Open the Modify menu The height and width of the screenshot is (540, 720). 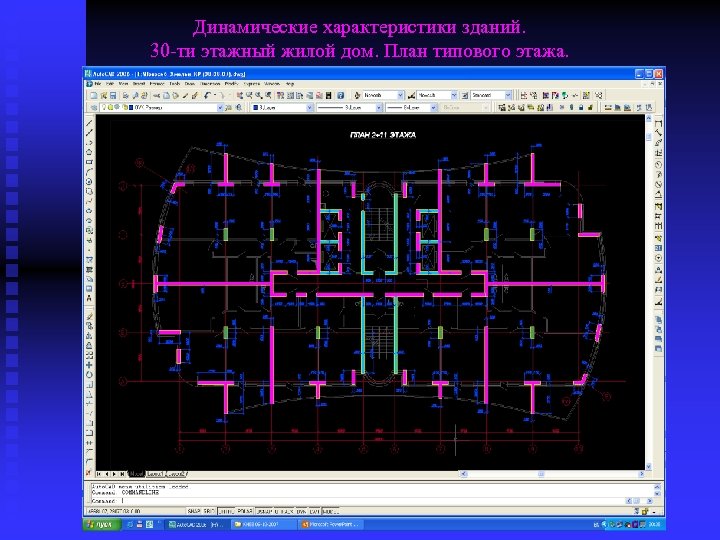231,84
